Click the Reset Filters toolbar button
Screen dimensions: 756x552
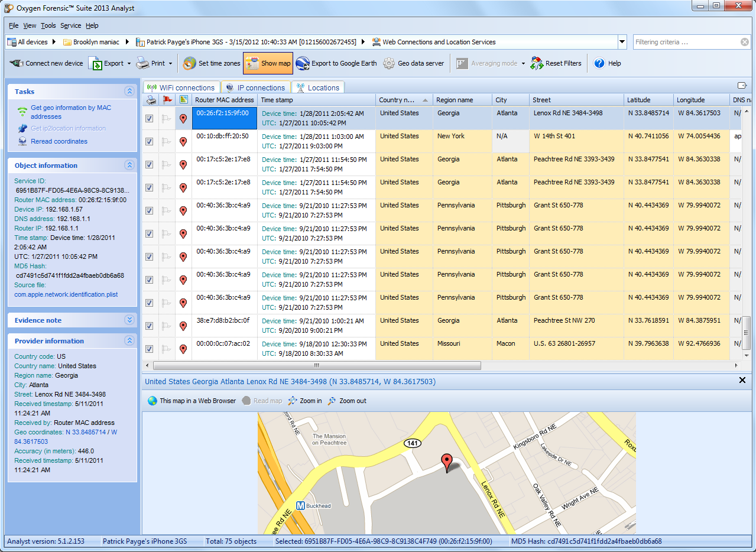[x=556, y=63]
